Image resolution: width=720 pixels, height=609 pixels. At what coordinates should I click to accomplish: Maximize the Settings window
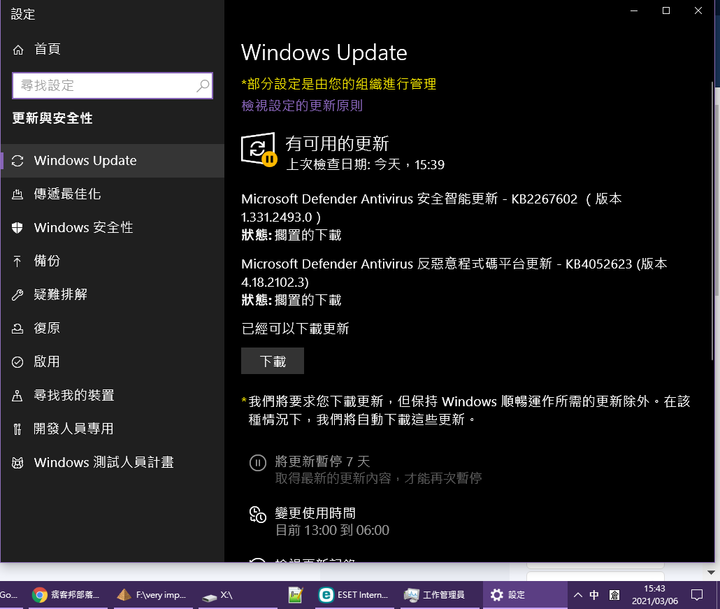pyautogui.click(x=666, y=11)
